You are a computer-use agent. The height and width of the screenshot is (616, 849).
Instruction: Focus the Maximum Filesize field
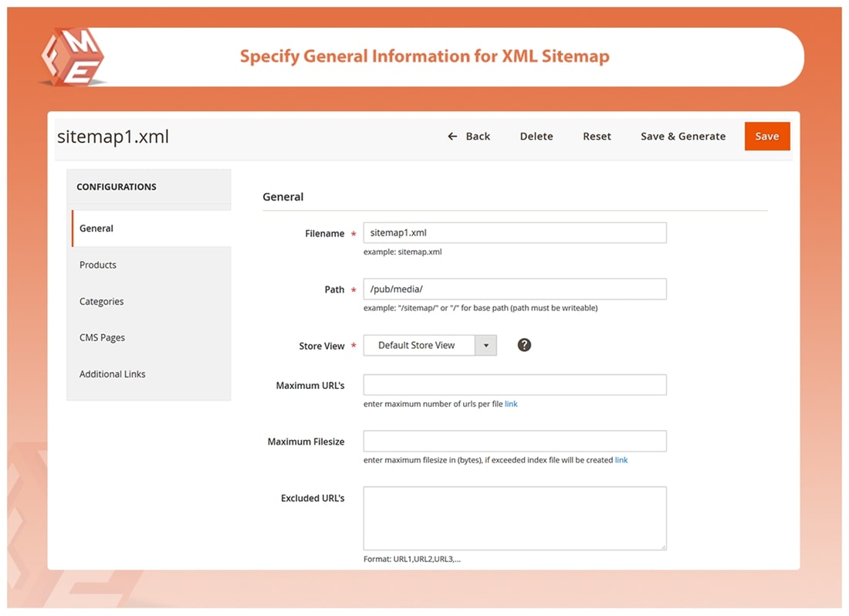(515, 442)
